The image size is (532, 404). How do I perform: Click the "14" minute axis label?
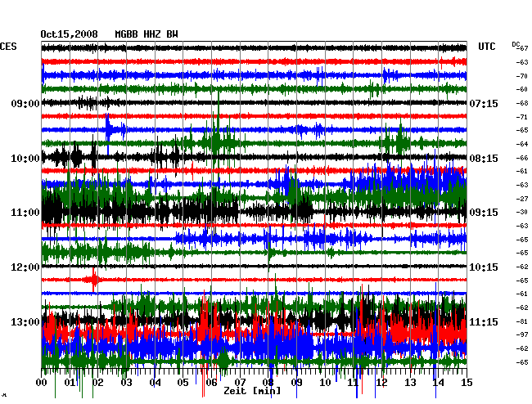[439, 383]
